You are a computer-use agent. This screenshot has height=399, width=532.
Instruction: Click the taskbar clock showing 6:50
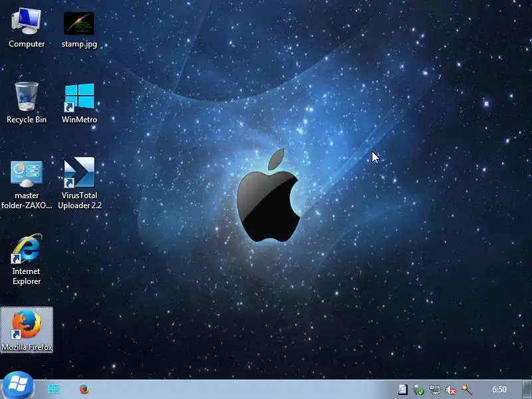click(x=499, y=390)
